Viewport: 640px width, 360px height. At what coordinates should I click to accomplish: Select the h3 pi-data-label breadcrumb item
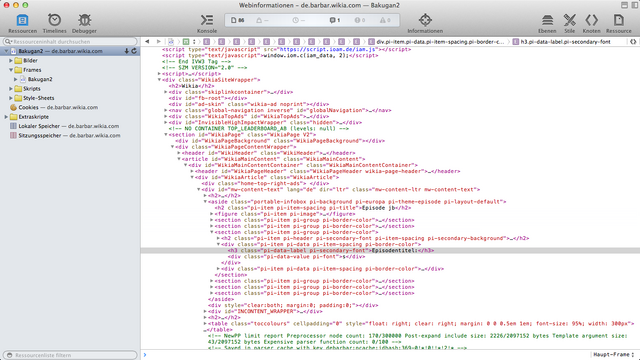tap(561, 42)
